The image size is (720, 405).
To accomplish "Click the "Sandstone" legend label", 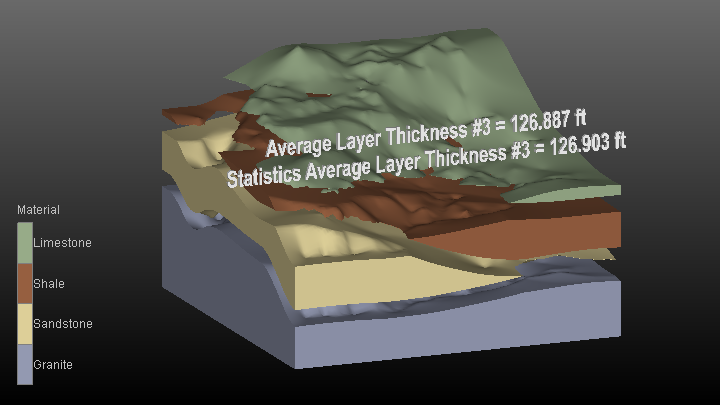I will (63, 324).
